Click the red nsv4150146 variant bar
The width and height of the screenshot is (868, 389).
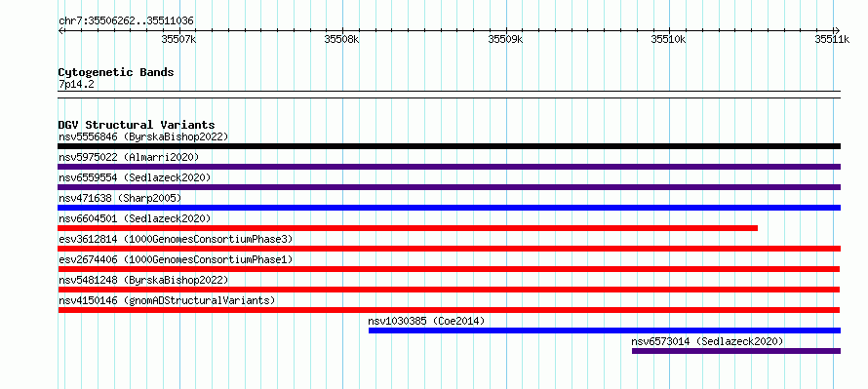click(449, 310)
